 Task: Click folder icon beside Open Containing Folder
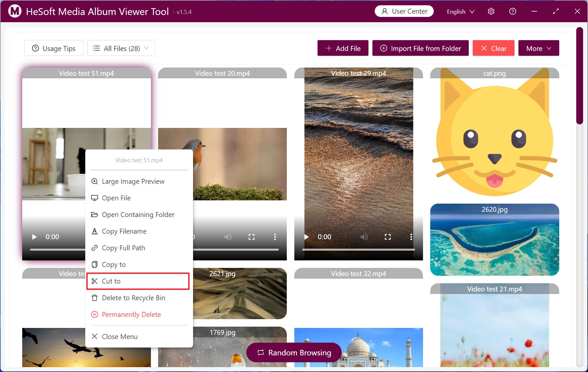pos(94,214)
